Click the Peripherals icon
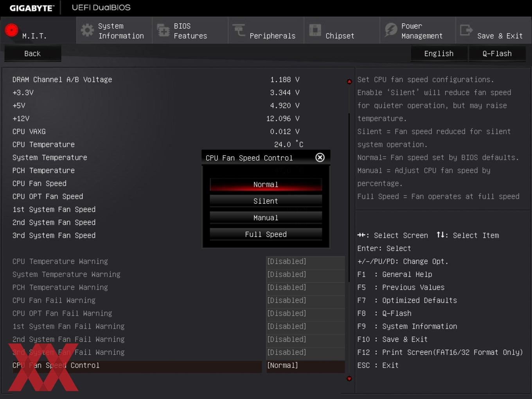Screen dimensions: 532x399 click(239, 29)
